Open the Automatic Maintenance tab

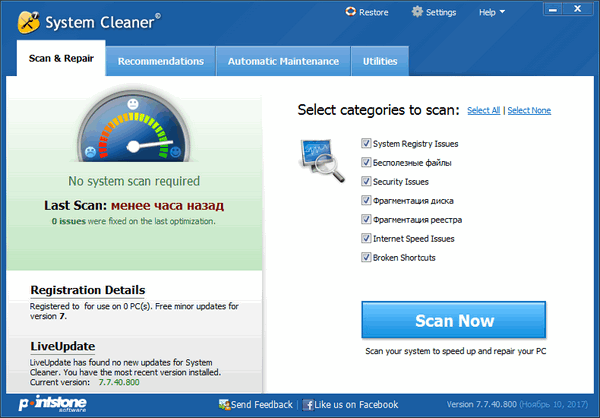coord(283,61)
